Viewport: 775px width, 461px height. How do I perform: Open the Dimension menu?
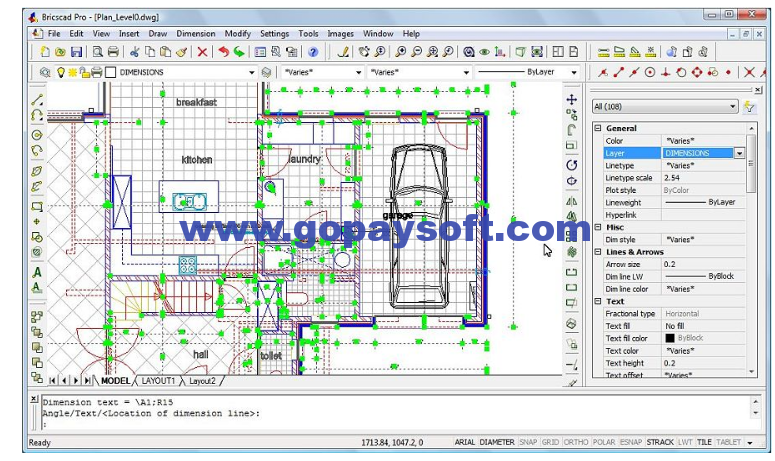(x=196, y=34)
